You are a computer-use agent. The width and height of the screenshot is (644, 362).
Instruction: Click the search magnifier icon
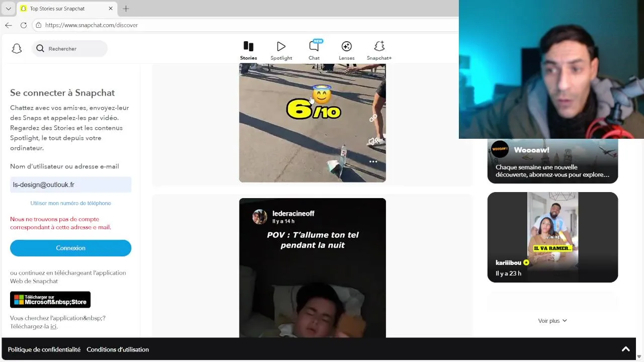click(40, 49)
